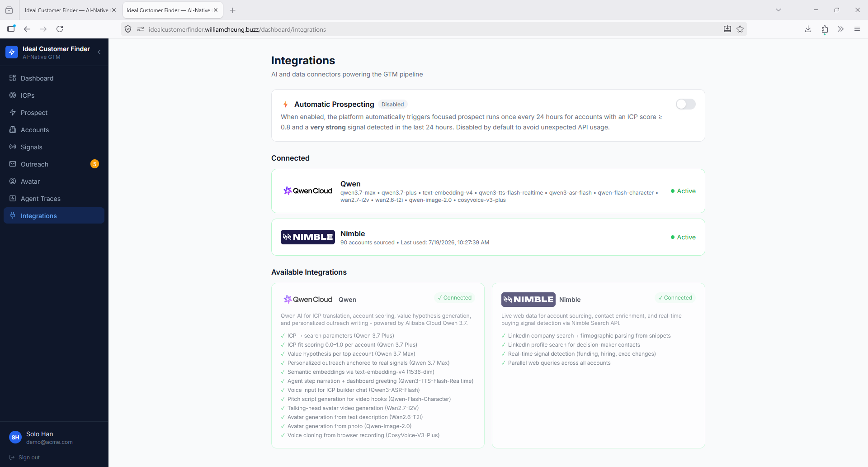Open the ICPs sidebar item
The width and height of the screenshot is (868, 467).
(x=54, y=95)
